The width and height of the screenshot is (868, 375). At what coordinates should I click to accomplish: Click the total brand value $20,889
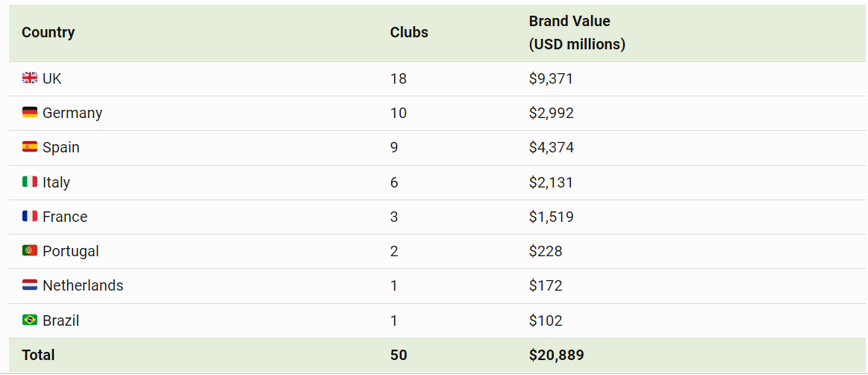[x=556, y=355]
